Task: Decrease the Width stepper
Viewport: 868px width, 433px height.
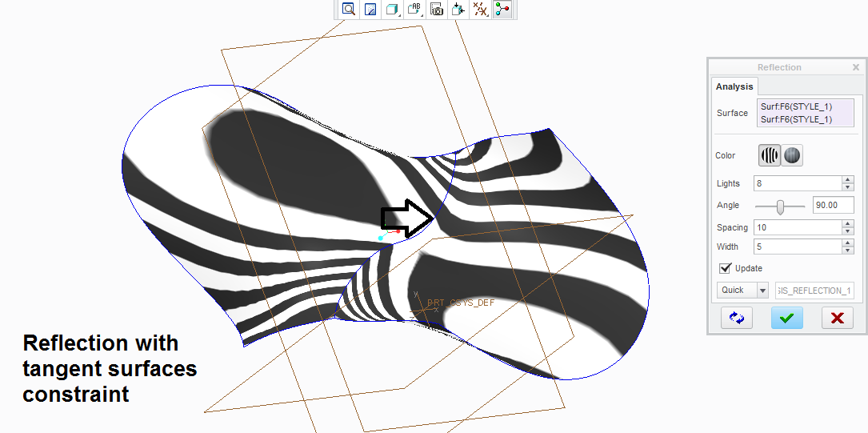Action: pyautogui.click(x=847, y=251)
